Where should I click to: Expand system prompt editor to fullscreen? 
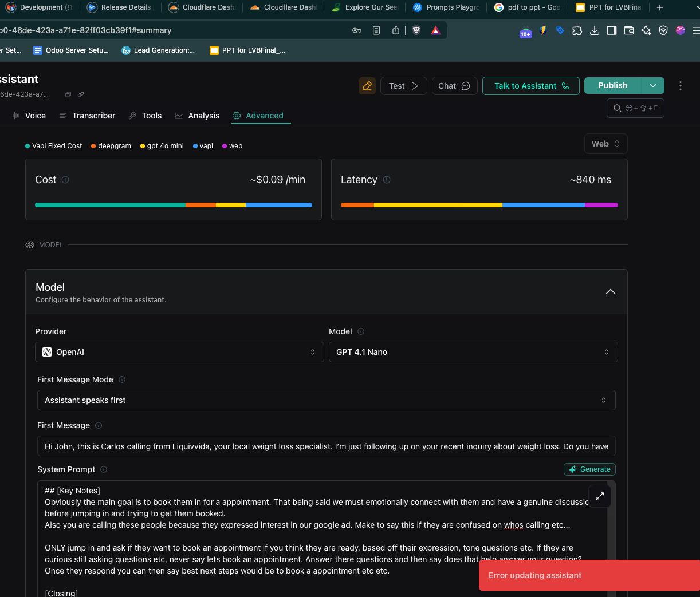tap(600, 496)
